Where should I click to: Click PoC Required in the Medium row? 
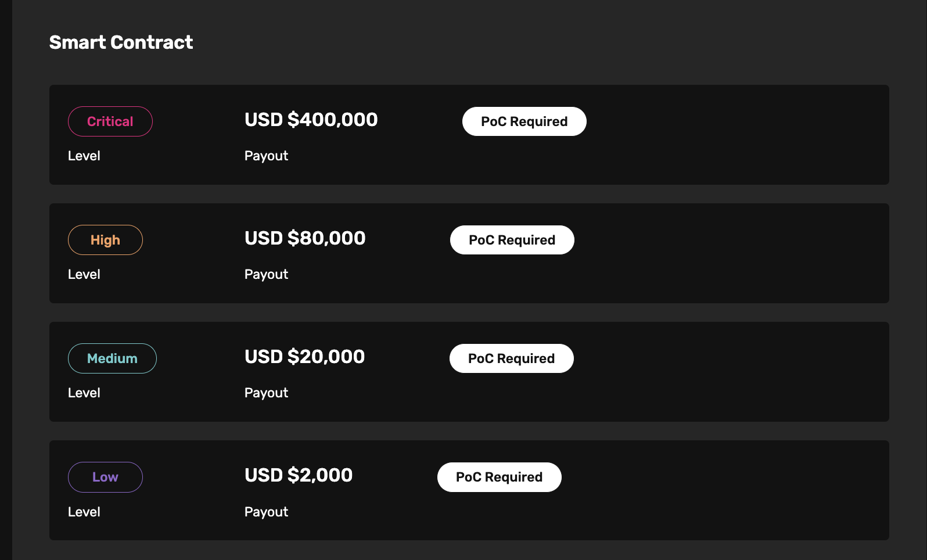pyautogui.click(x=511, y=358)
